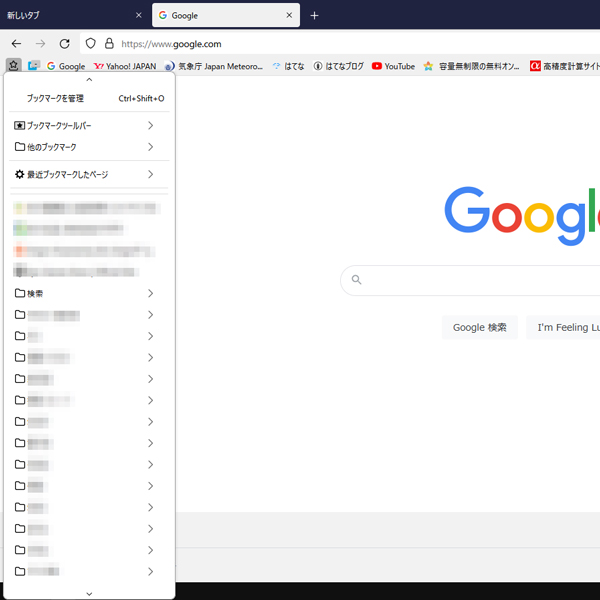Open the はてな bookmark
Viewport: 600px width, 600px height.
[289, 66]
